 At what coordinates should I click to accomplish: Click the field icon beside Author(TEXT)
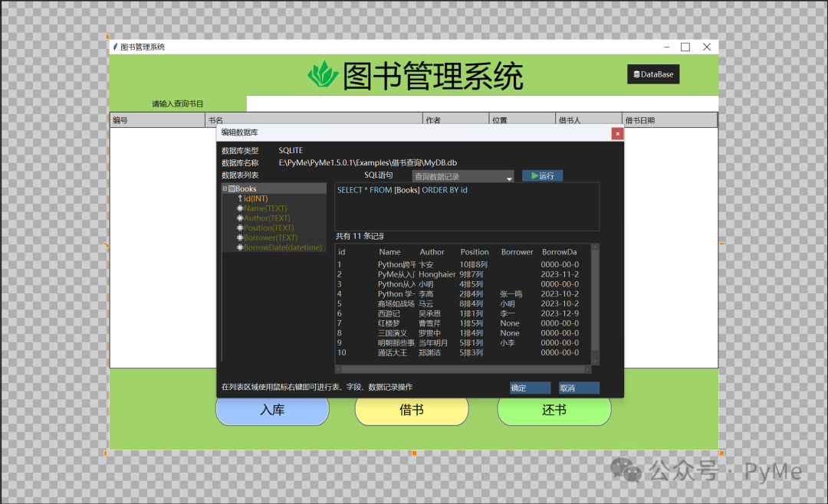point(240,218)
